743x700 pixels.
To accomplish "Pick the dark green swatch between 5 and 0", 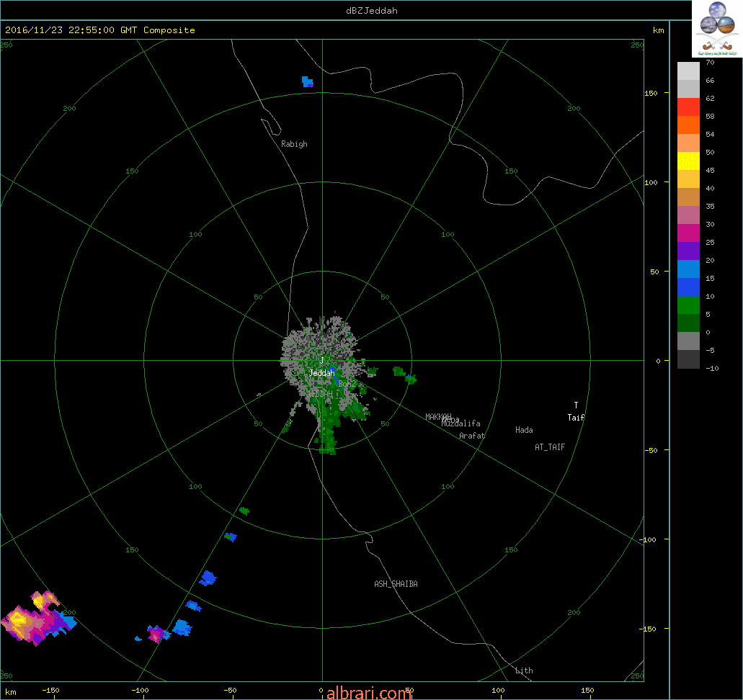I will pyautogui.click(x=688, y=323).
